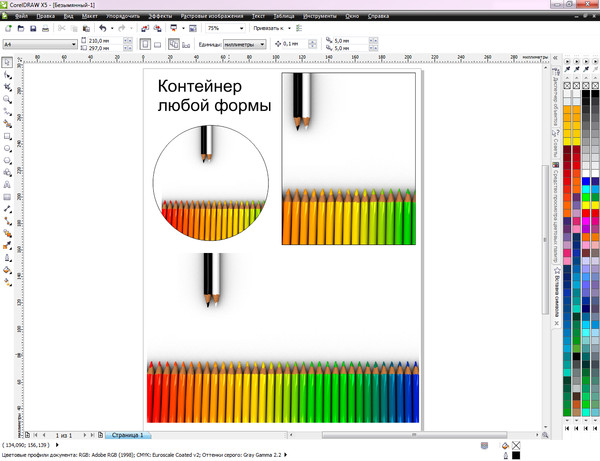Select the Parallel Dimension tool
This screenshot has height=461, width=600.
pos(7,209)
